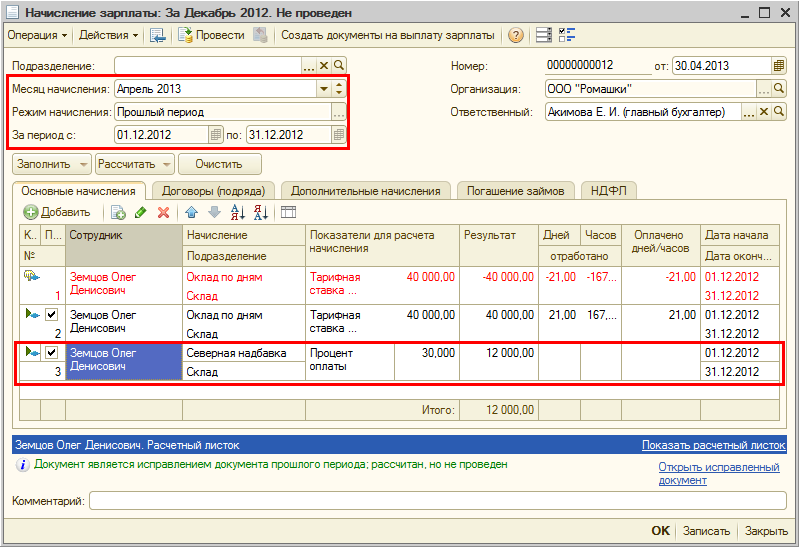This screenshot has width=799, height=547.
Task: Click the red X delete row icon
Action: (x=163, y=212)
